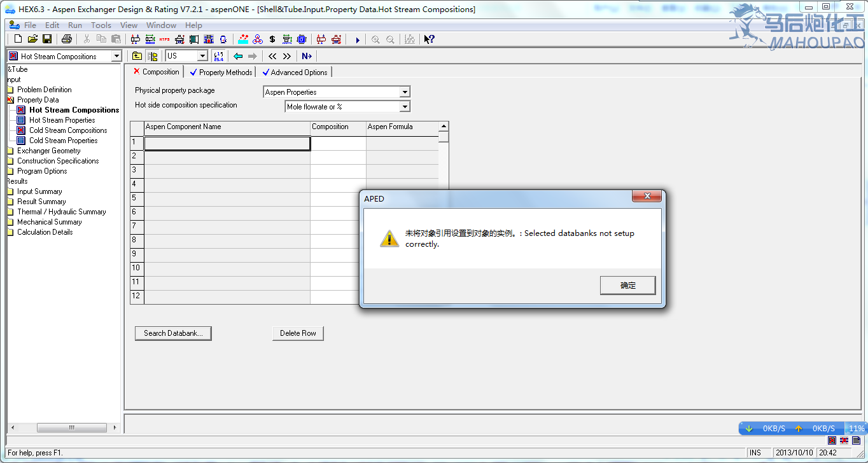Screen dimensions: 868x463
Task: Click component table scroll up arrow
Action: (x=444, y=126)
